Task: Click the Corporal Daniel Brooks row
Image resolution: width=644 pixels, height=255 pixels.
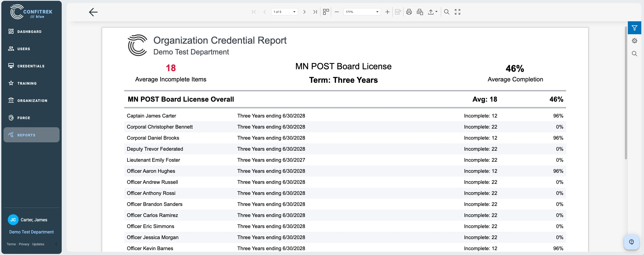Action: 345,138
